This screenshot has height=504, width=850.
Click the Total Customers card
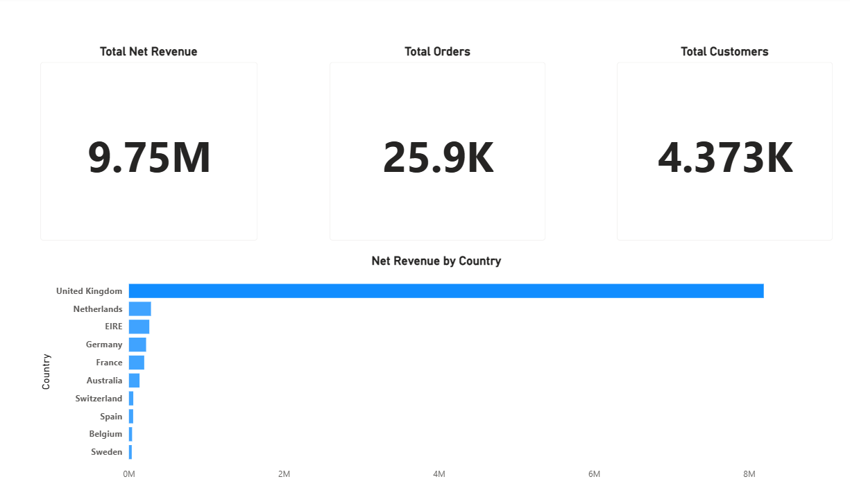724,150
